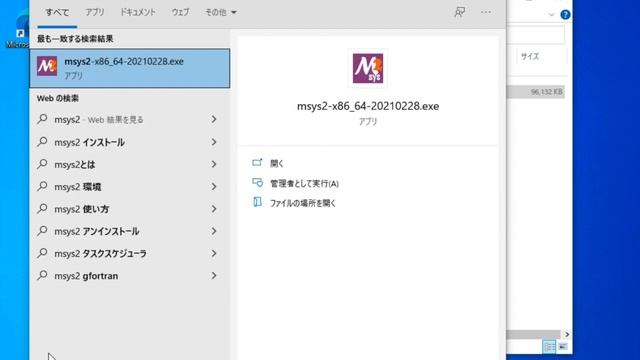Viewport: 640px width, 360px height.
Task: Expand the msys2 タスクスケジューラ chevron
Action: click(x=214, y=253)
